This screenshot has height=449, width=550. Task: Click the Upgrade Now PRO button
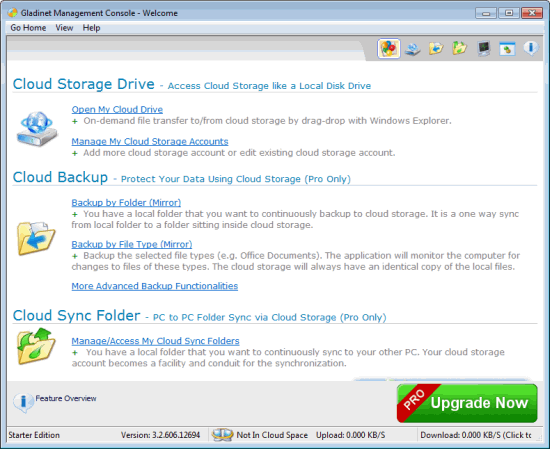[x=467, y=403]
